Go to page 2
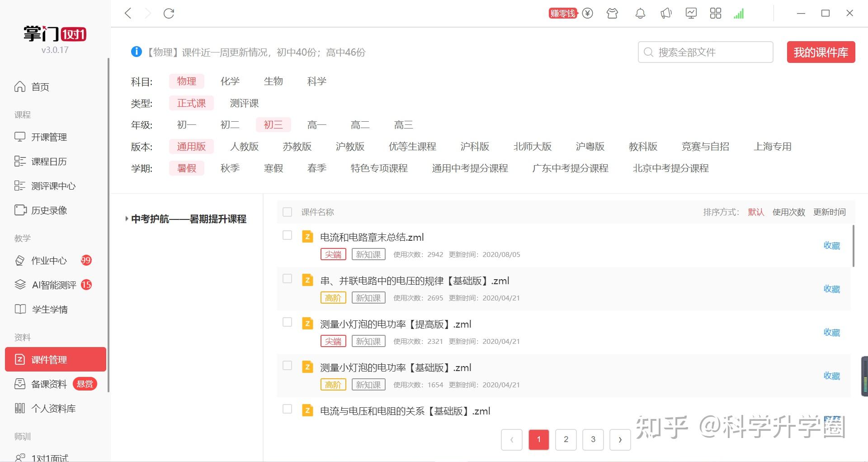Viewport: 868px width, 462px height. (x=566, y=439)
